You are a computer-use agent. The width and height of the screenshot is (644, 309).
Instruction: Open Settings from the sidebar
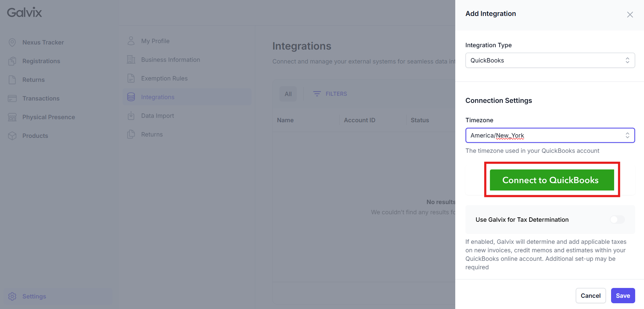34,296
